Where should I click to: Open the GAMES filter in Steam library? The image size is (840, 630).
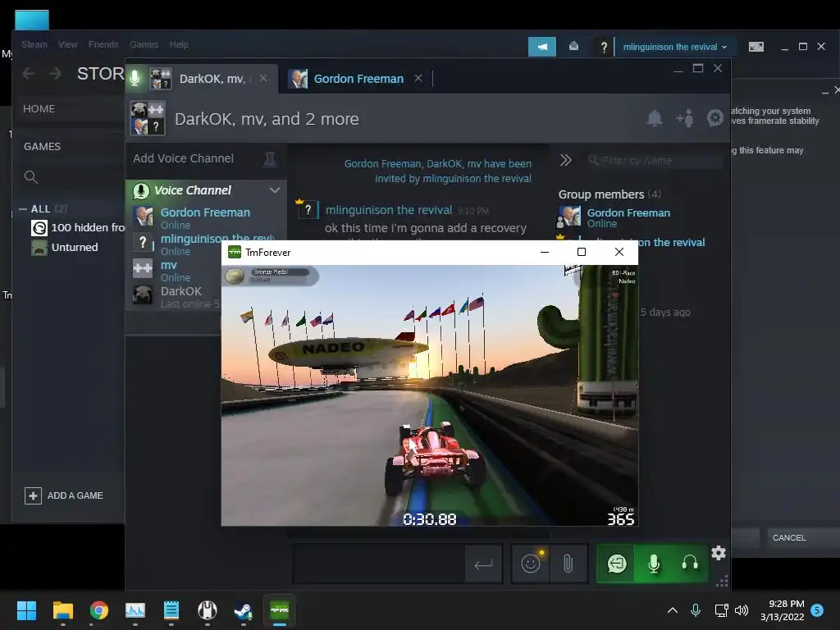point(42,146)
